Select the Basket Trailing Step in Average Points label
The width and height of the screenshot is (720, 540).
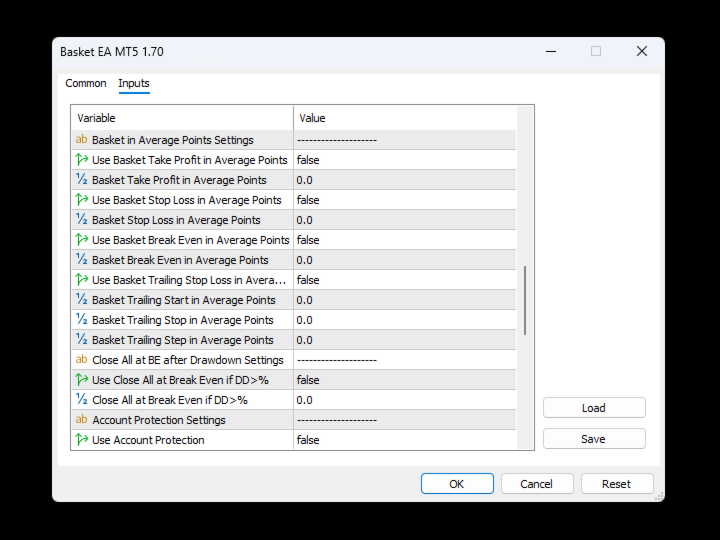point(183,340)
